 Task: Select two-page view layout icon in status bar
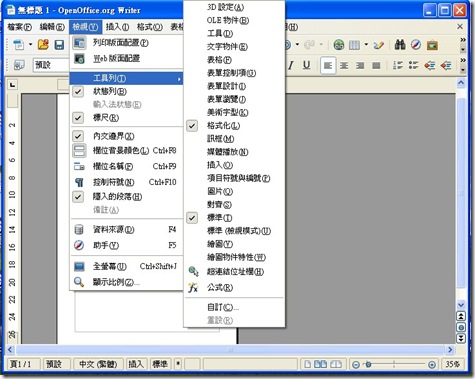321,364
